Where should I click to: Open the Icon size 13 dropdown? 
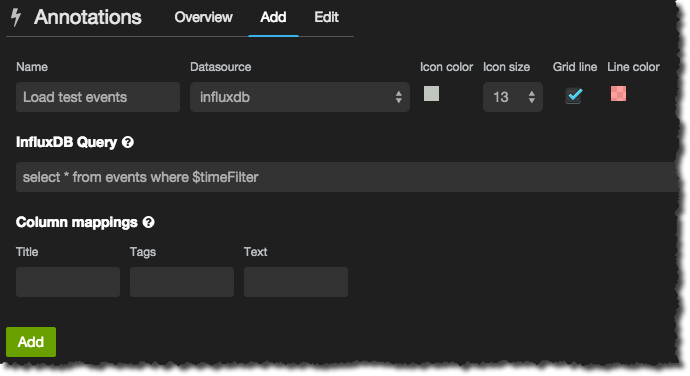click(x=513, y=97)
